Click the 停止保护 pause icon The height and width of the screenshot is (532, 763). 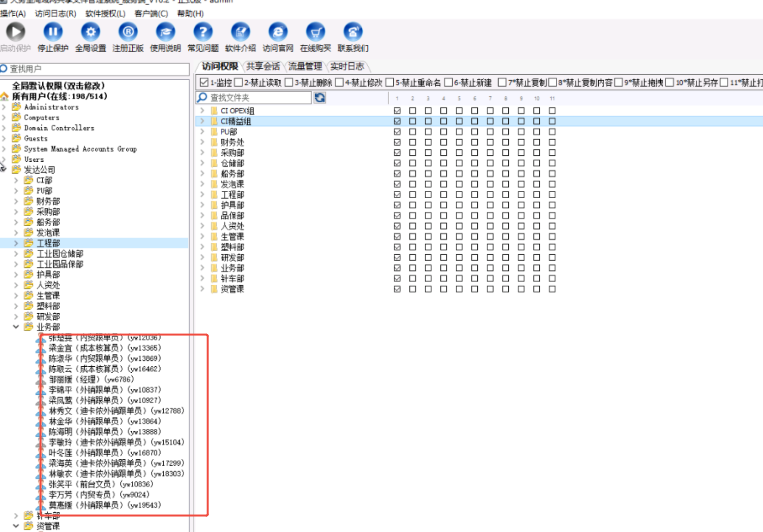click(x=53, y=32)
